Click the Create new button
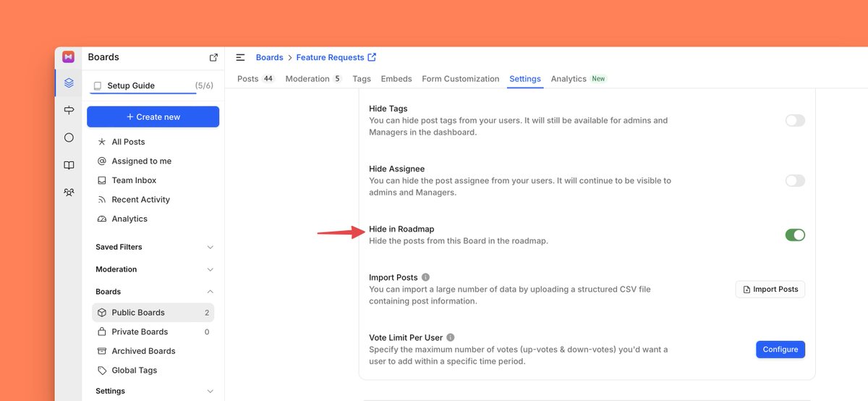The height and width of the screenshot is (401, 868). [153, 117]
